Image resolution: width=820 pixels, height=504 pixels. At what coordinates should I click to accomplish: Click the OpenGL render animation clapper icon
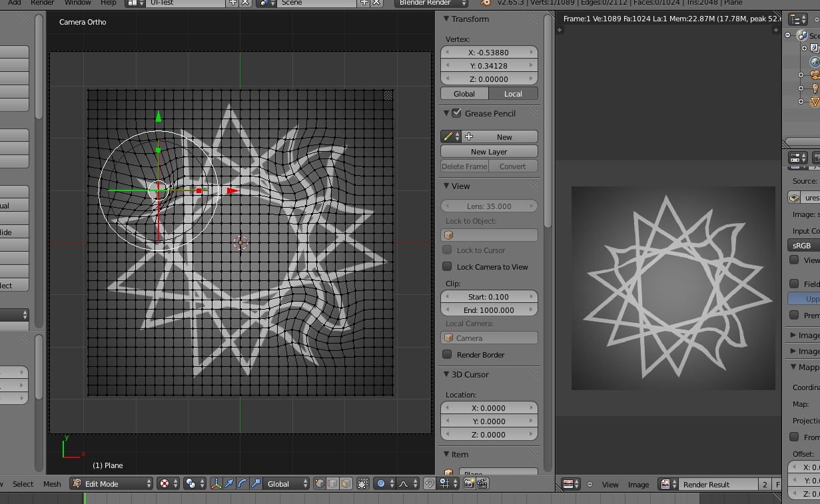pos(482,484)
